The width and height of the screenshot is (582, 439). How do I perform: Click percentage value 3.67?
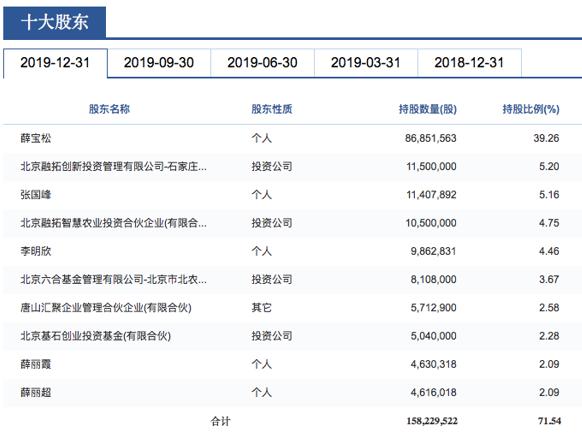point(549,279)
